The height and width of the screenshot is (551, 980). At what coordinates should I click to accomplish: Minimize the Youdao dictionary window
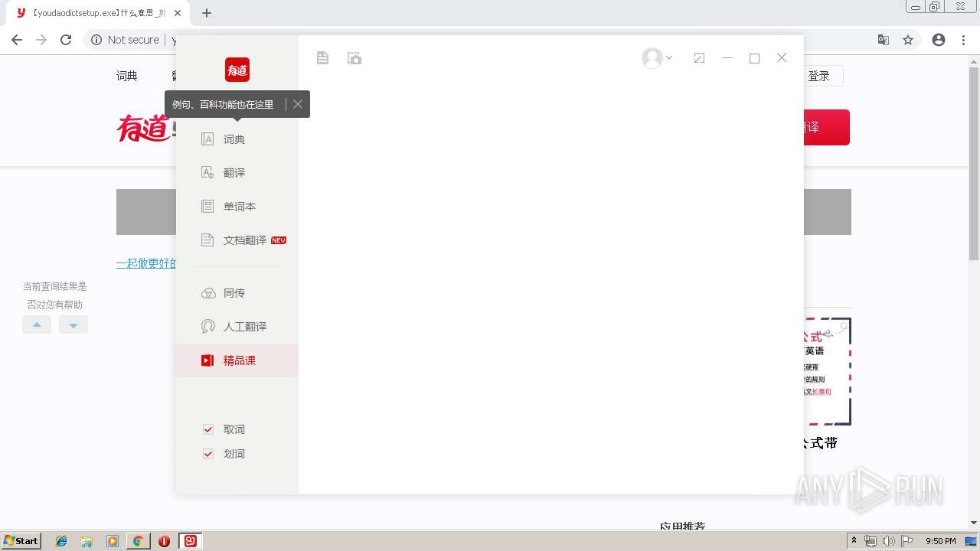727,58
